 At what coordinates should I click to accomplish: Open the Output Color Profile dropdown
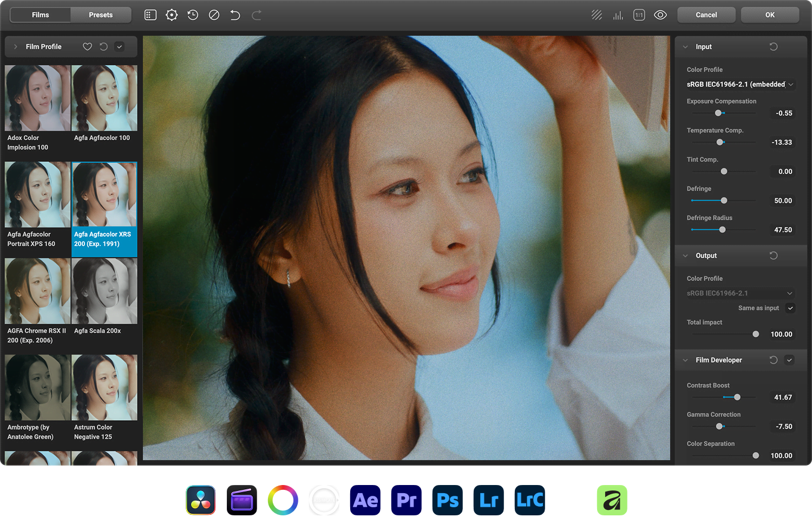[740, 293]
